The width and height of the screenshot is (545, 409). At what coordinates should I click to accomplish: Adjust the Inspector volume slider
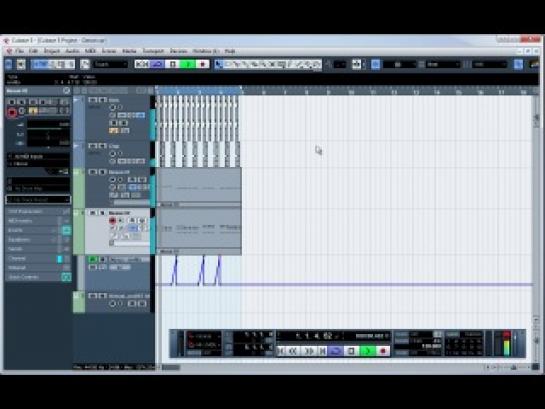(x=48, y=125)
